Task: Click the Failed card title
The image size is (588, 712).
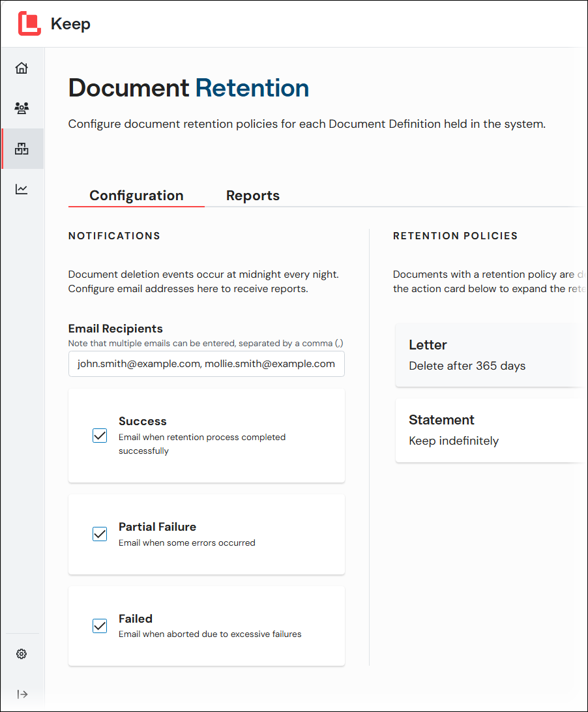Action: [x=136, y=619]
